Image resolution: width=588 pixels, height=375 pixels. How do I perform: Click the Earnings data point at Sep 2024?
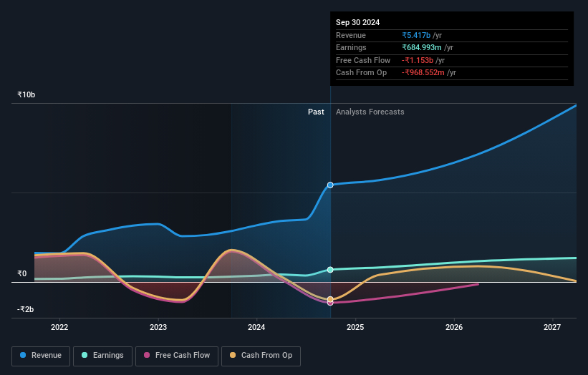[330, 270]
